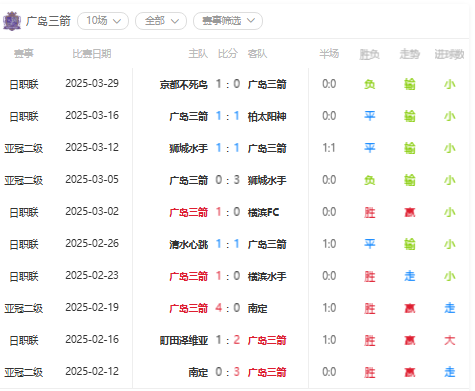
Task: Click the date 2025-03-16
Action: [92, 115]
